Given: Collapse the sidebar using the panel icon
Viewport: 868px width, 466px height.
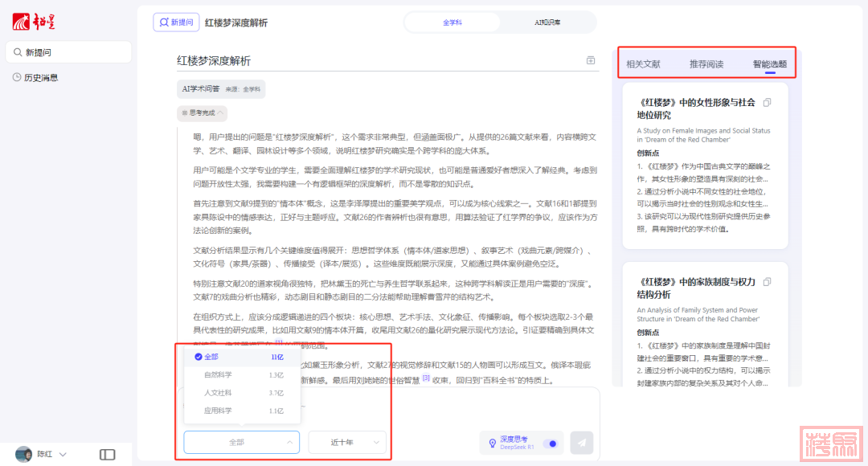Looking at the screenshot, I should [x=108, y=454].
